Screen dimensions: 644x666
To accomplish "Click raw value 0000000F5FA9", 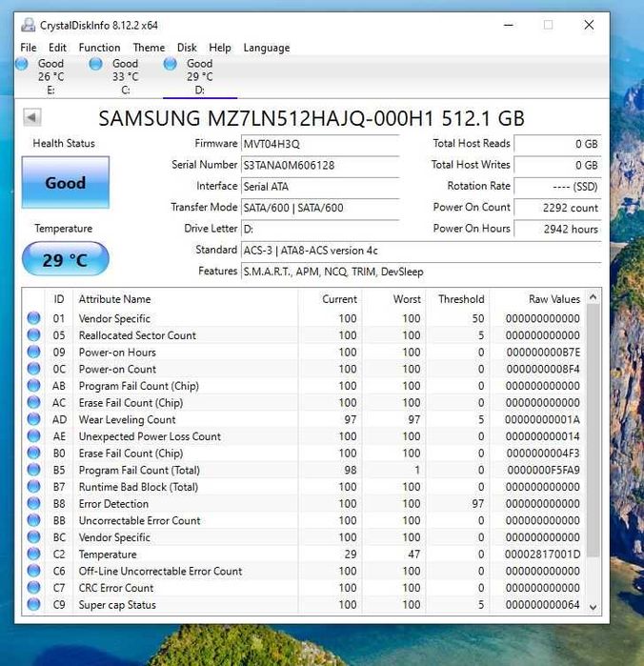I will pos(543,470).
